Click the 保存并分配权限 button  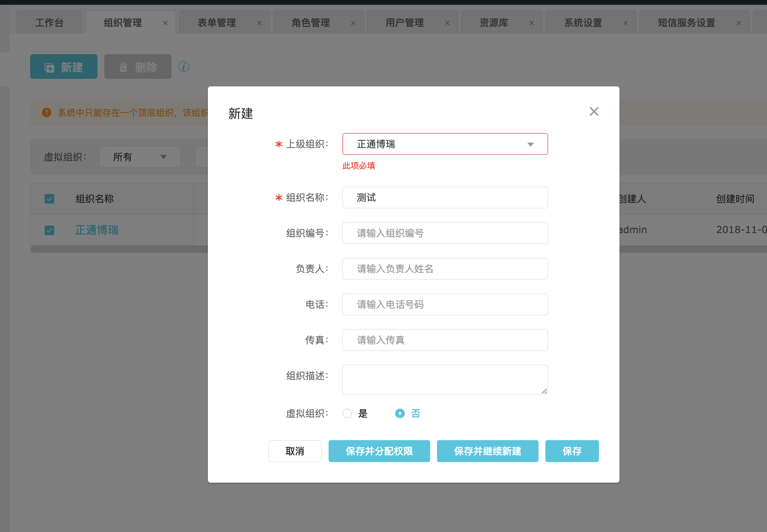[379, 451]
